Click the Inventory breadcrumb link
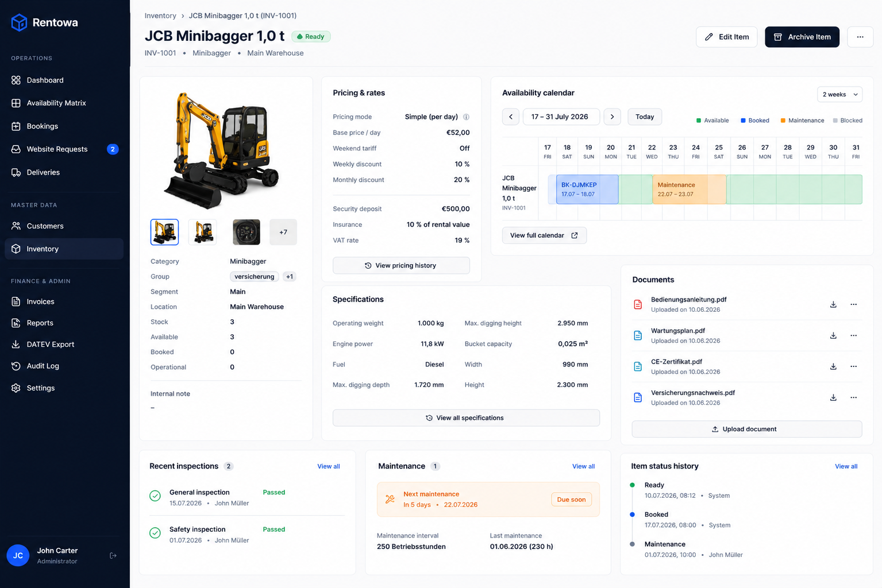Viewport: 882px width, 588px height. (x=160, y=16)
